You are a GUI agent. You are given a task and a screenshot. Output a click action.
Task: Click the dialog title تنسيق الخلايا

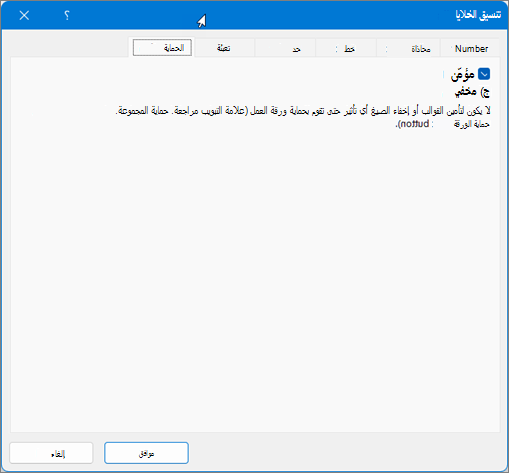(478, 15)
